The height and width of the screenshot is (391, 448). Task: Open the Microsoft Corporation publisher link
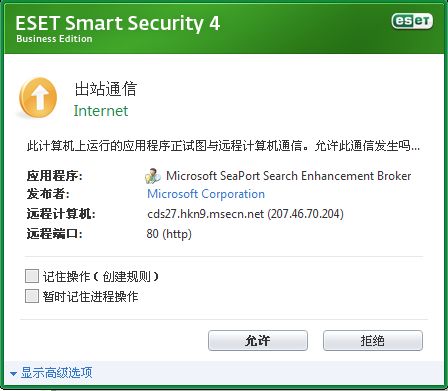[206, 194]
